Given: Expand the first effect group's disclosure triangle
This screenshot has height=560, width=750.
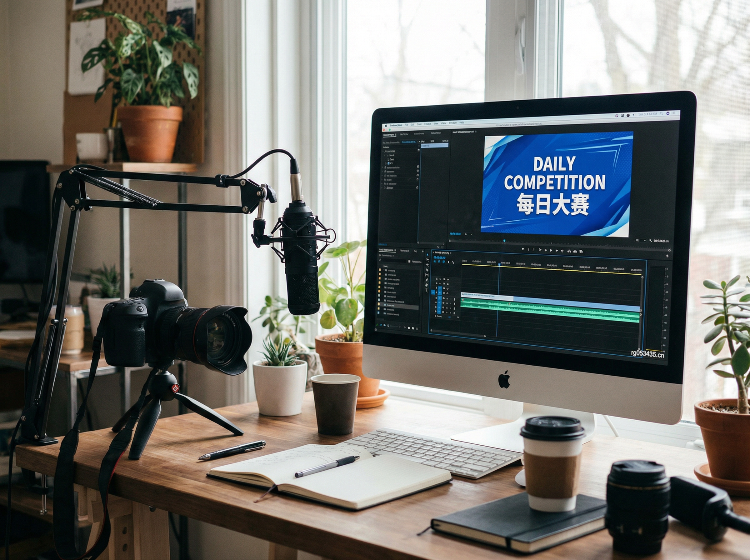Looking at the screenshot, I should pos(383,151).
